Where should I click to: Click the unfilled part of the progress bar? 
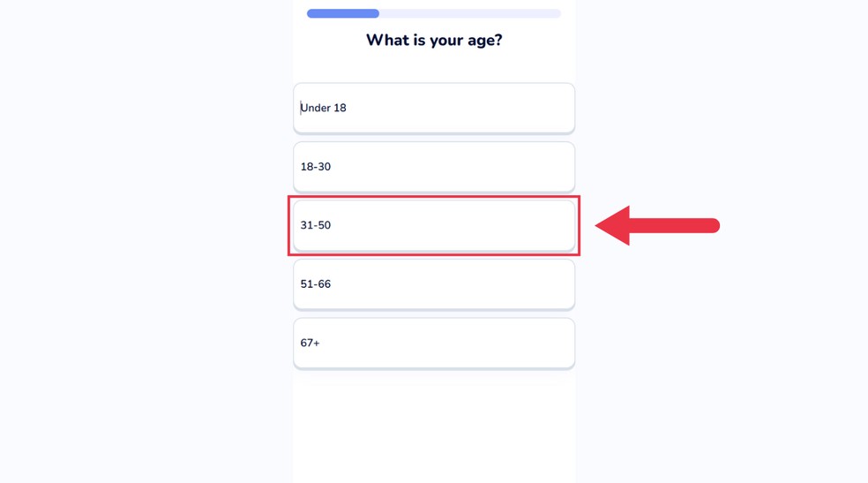point(469,14)
